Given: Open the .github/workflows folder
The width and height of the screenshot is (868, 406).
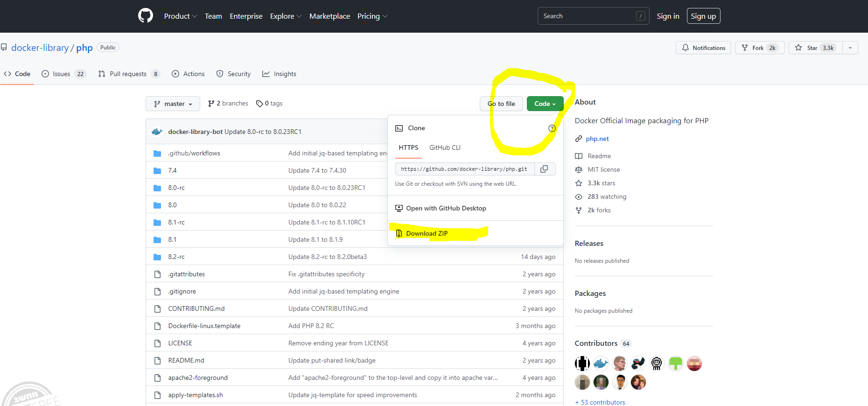Looking at the screenshot, I should point(194,153).
